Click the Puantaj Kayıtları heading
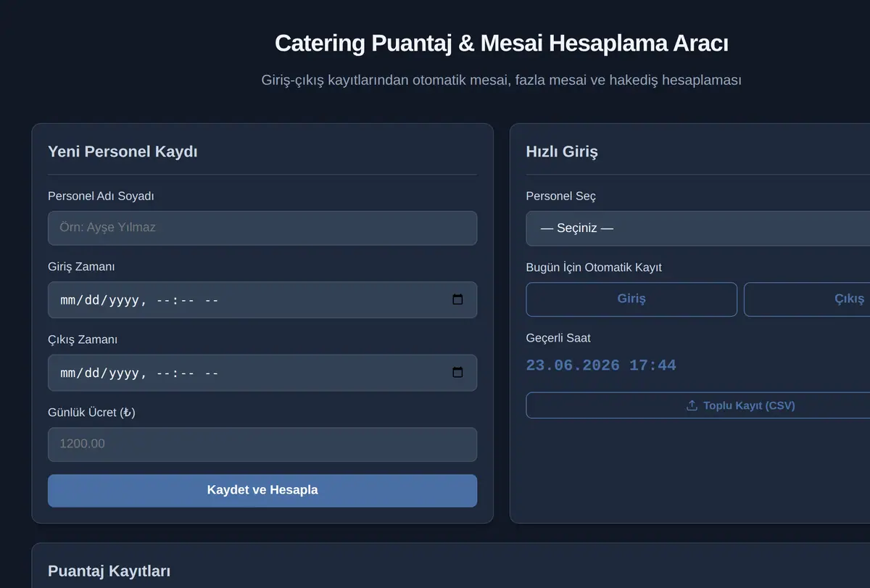This screenshot has width=870, height=588. point(109,571)
